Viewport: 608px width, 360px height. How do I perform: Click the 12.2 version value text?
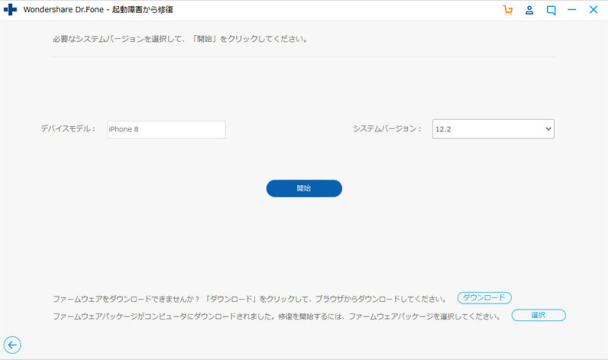(x=443, y=129)
